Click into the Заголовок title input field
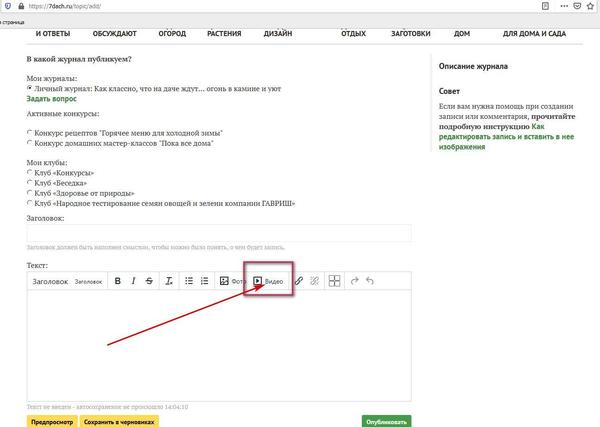Viewport: 600px width, 427px height. click(x=218, y=232)
